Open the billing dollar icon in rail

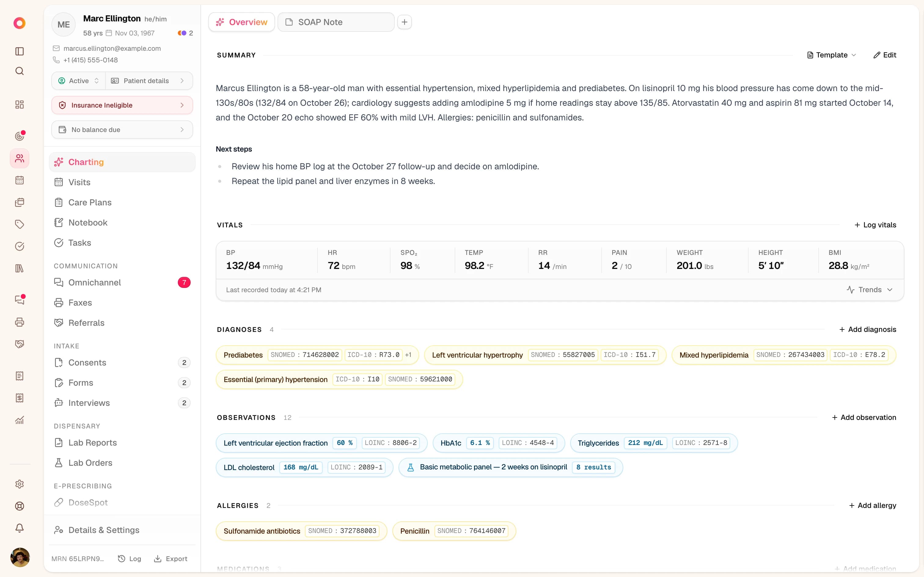point(20,398)
